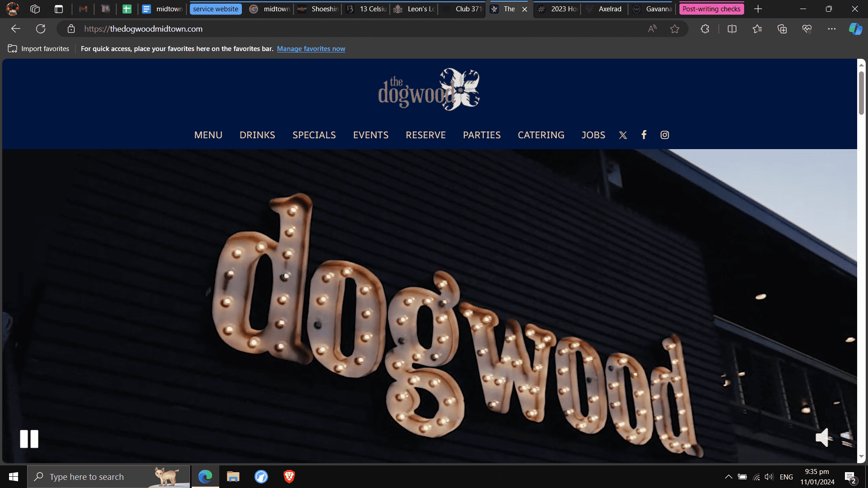Screen dimensions: 868x488
Task: Pause the background video
Action: (x=29, y=439)
